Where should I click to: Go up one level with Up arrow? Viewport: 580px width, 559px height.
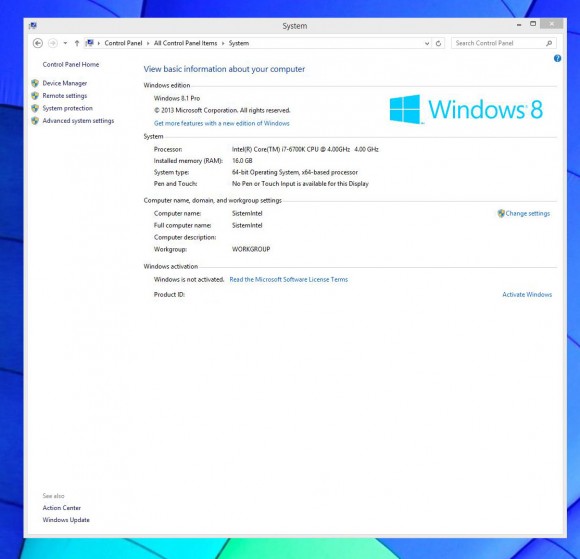tap(77, 43)
